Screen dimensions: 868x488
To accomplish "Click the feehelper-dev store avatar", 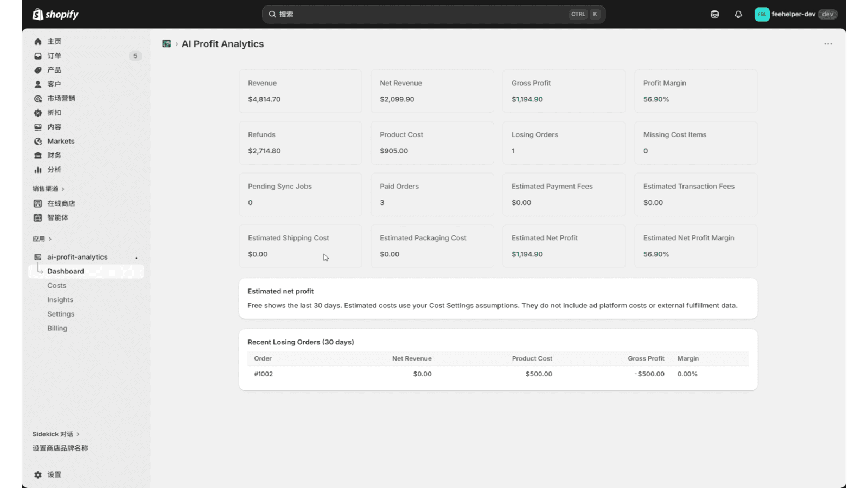I will [762, 14].
